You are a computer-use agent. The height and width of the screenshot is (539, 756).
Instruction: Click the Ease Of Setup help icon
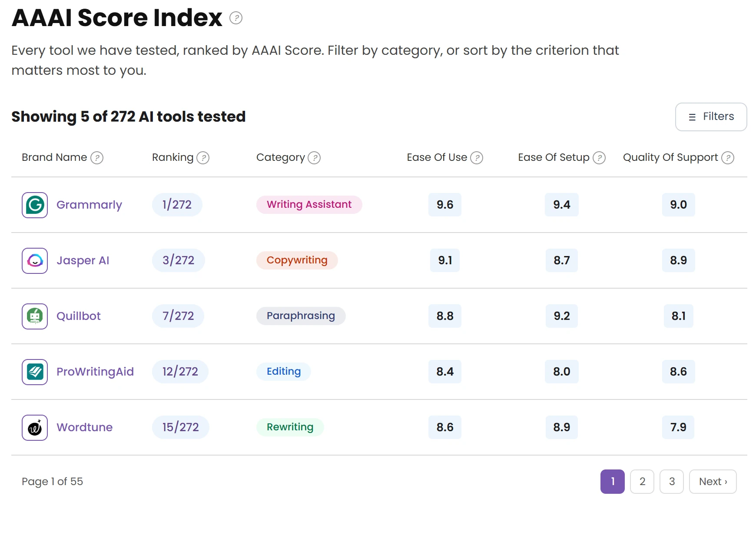[x=599, y=158]
